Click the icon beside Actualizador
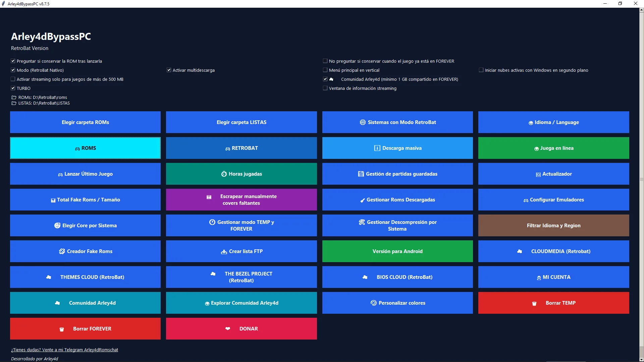Viewport: 644px width, 362px height. pyautogui.click(x=538, y=174)
